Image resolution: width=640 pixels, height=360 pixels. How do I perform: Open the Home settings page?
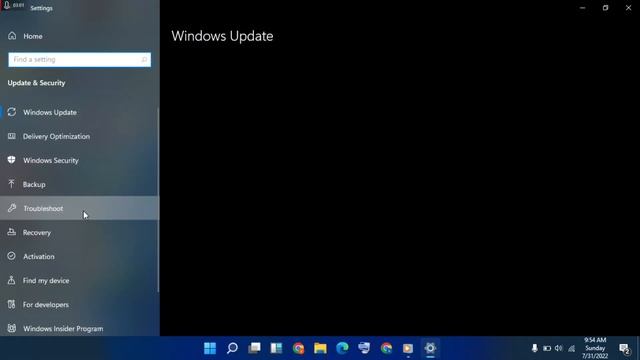(x=80, y=36)
